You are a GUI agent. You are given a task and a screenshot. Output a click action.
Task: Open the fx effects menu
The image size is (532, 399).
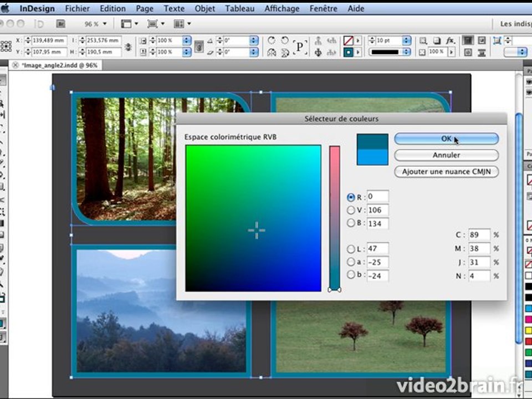pyautogui.click(x=450, y=40)
